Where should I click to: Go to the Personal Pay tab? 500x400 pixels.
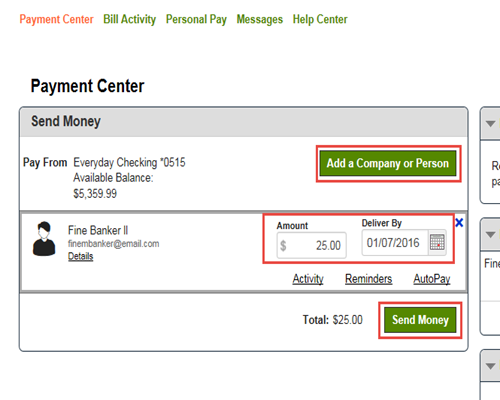196,19
